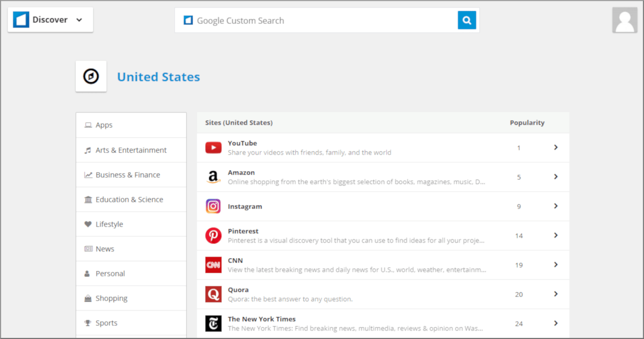Expand the Amazon row chevron
The image size is (644, 339).
click(x=556, y=176)
